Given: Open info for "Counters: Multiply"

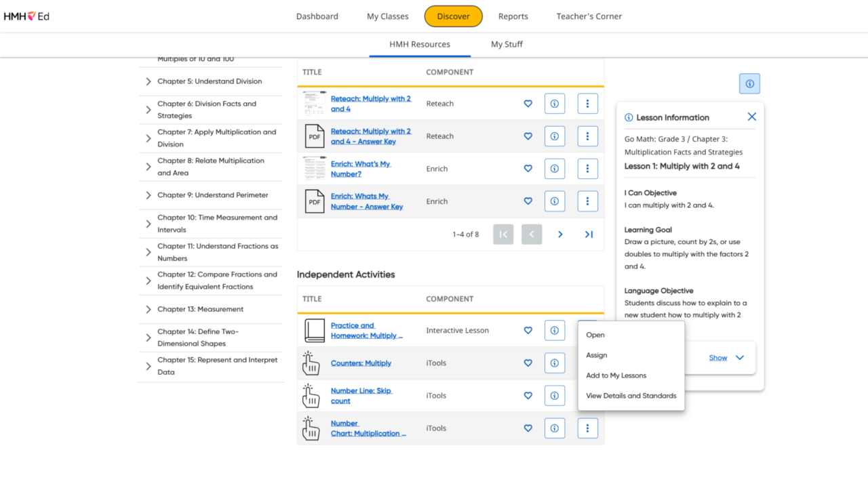Looking at the screenshot, I should click(554, 363).
